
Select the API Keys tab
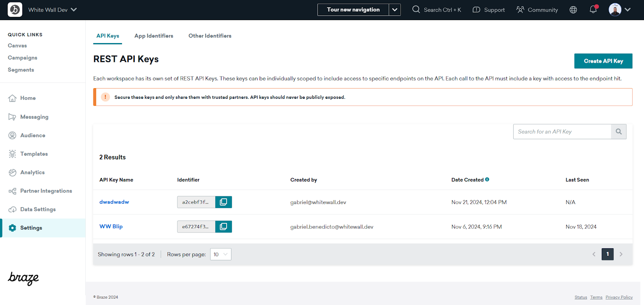point(108,36)
